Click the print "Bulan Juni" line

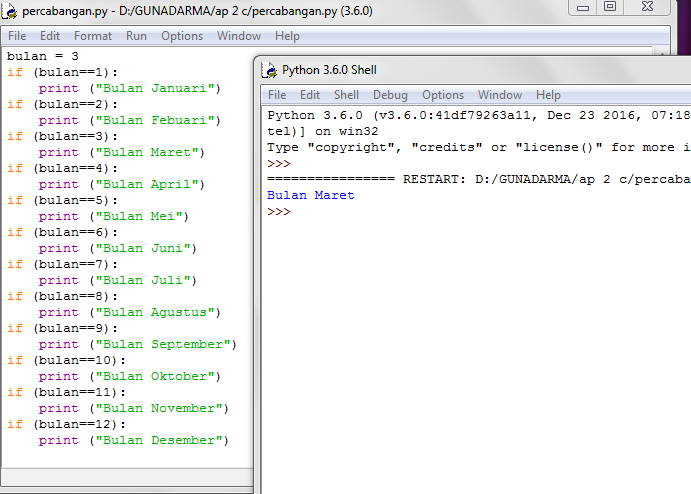point(118,249)
